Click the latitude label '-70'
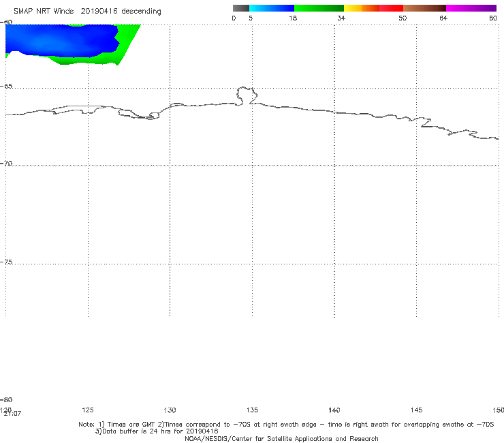The width and height of the screenshot is (504, 443). [x=6, y=164]
